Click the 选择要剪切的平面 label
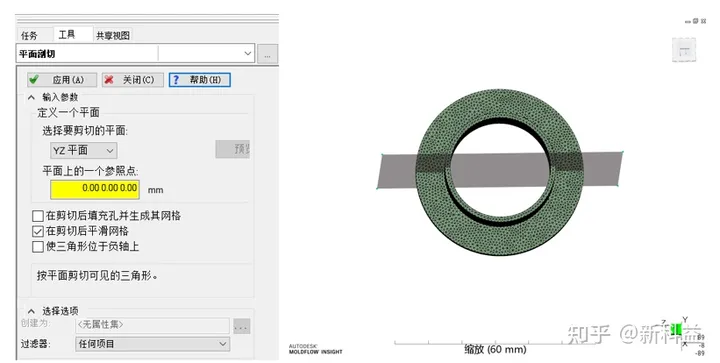Screen dimensions: 720x363 pos(85,131)
